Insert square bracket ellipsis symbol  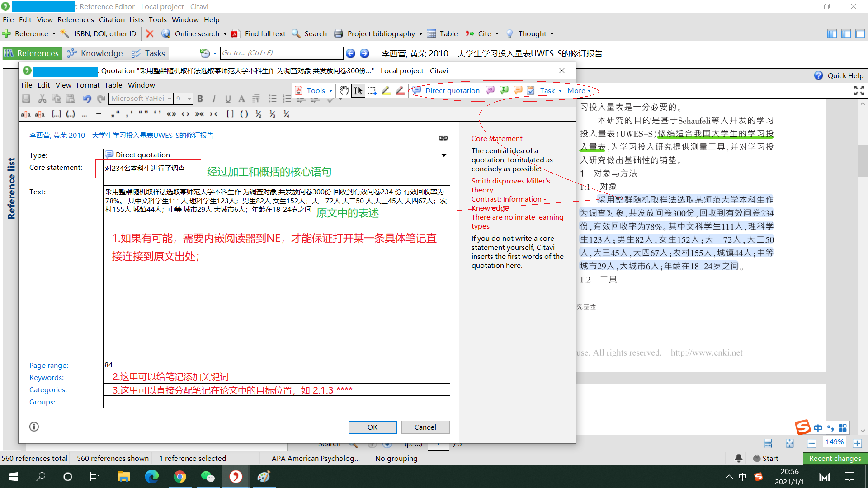pos(57,114)
